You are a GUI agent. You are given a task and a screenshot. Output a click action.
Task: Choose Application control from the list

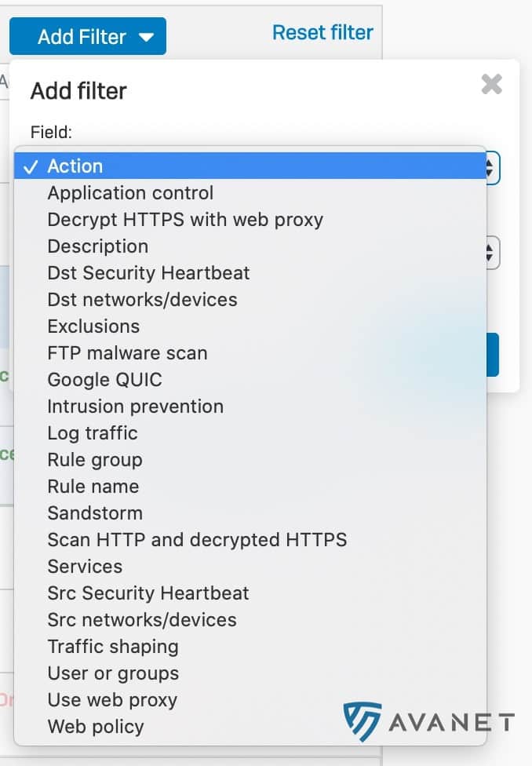(130, 192)
